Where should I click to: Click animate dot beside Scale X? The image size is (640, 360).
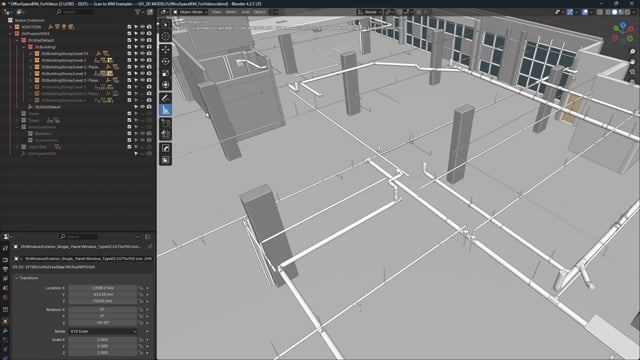147,340
